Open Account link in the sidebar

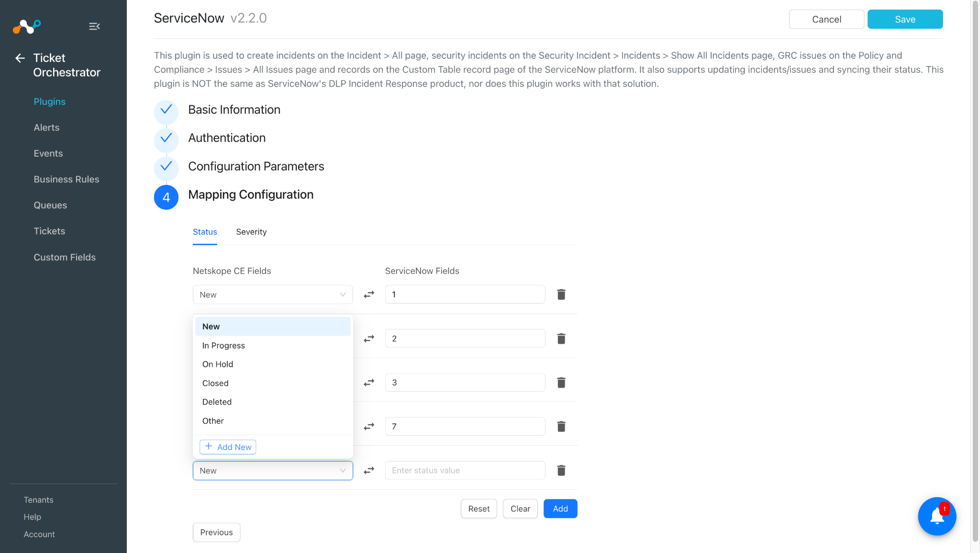[x=39, y=534]
